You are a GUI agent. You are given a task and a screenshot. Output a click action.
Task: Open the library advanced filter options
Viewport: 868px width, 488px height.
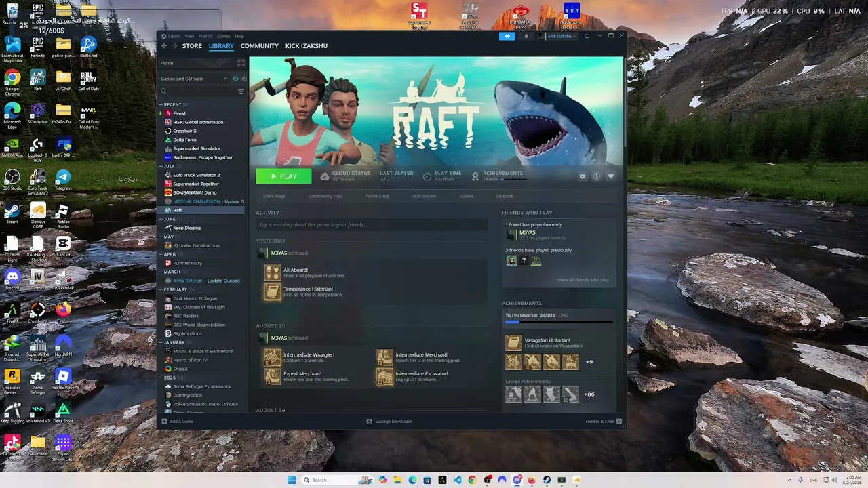(x=241, y=91)
